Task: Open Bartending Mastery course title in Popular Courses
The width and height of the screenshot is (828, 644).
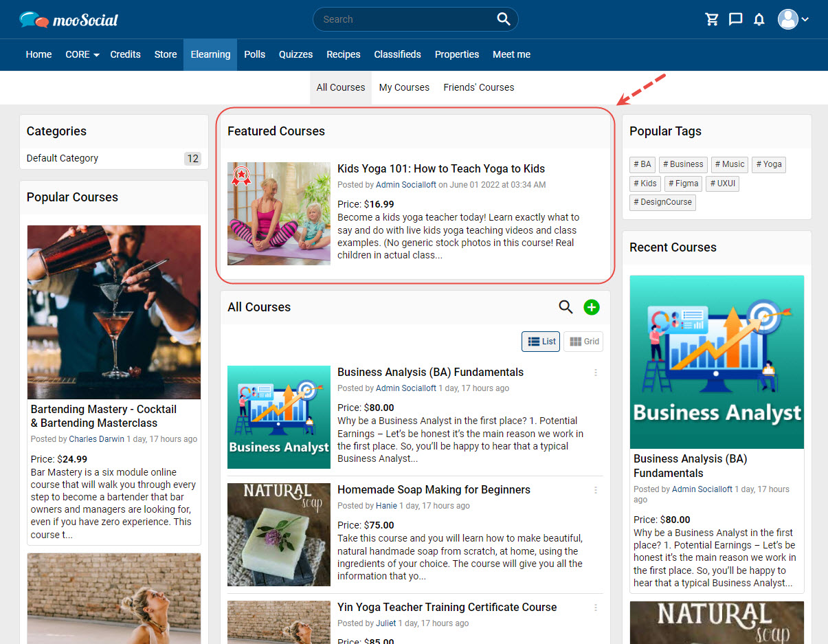Action: tap(104, 416)
